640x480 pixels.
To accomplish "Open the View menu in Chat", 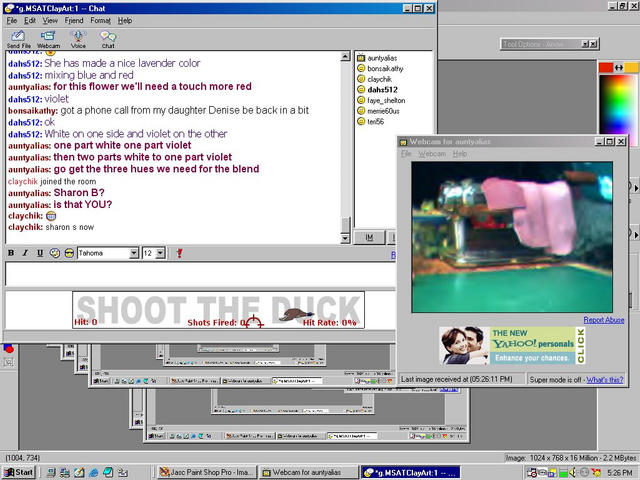I will tap(50, 20).
